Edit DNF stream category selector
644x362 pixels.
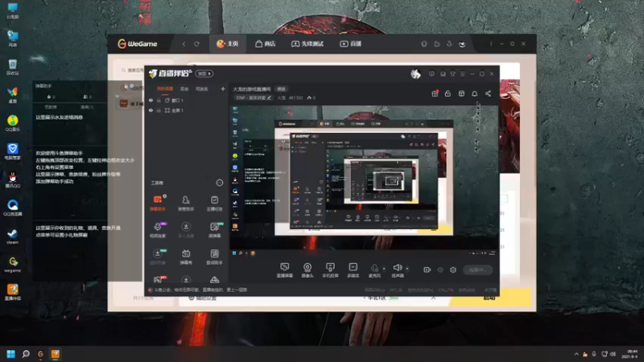pyautogui.click(x=253, y=97)
